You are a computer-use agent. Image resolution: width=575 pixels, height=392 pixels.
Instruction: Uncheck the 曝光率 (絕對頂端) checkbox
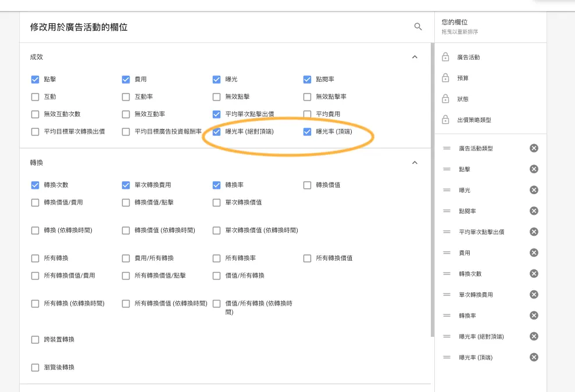coord(216,131)
